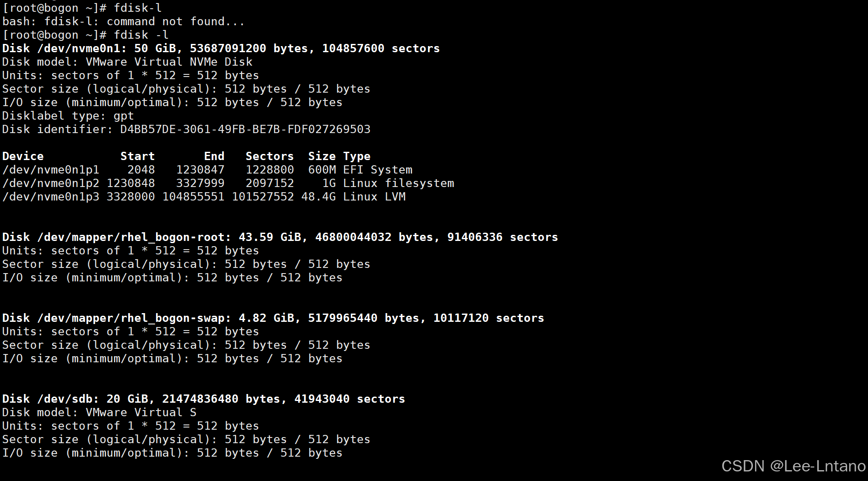Click the 'Linux LVM' type text

(x=374, y=197)
